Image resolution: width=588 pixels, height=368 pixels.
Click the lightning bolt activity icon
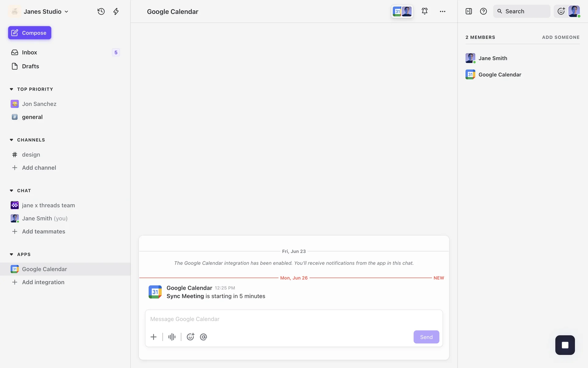click(x=116, y=11)
